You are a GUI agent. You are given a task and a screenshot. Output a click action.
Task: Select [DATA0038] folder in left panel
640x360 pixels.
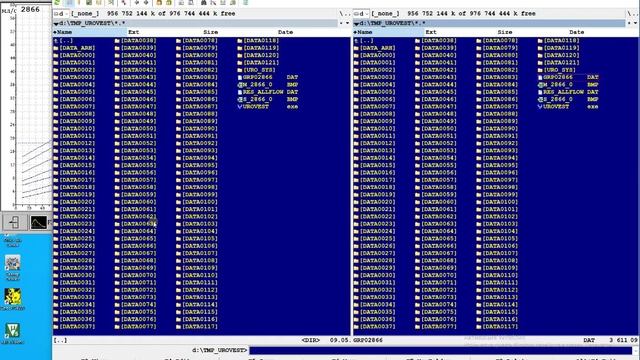click(x=136, y=40)
